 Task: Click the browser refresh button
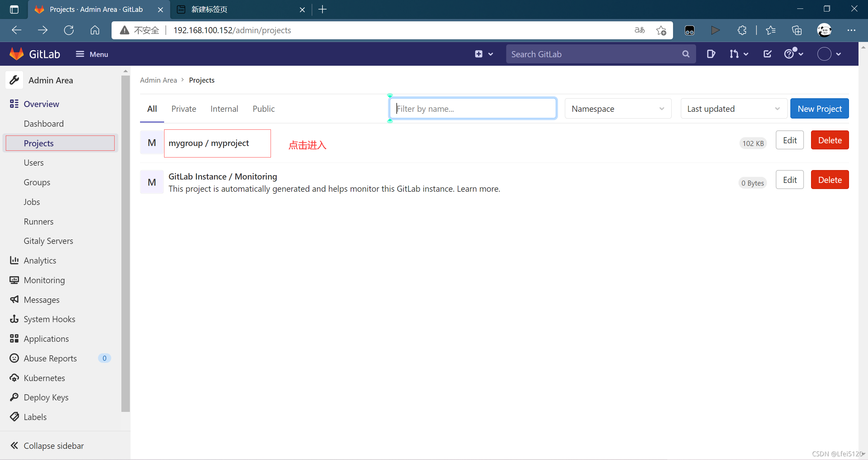point(69,30)
